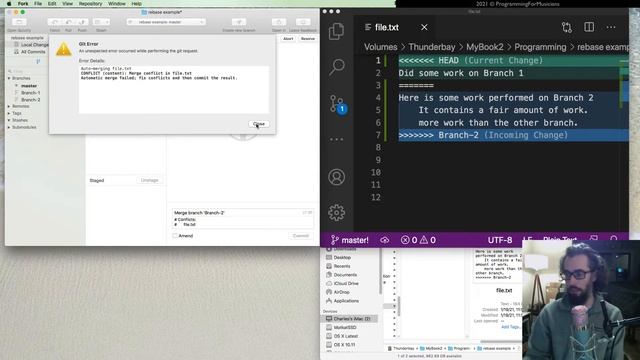Image resolution: width=640 pixels, height=360 pixels.
Task: Split the editor to the right
Action: coord(589,27)
